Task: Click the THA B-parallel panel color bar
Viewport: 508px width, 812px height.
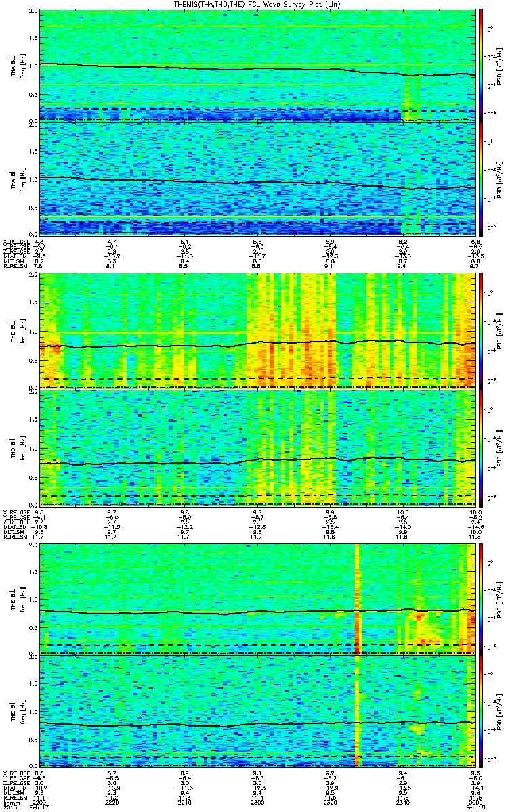Action: (481, 179)
